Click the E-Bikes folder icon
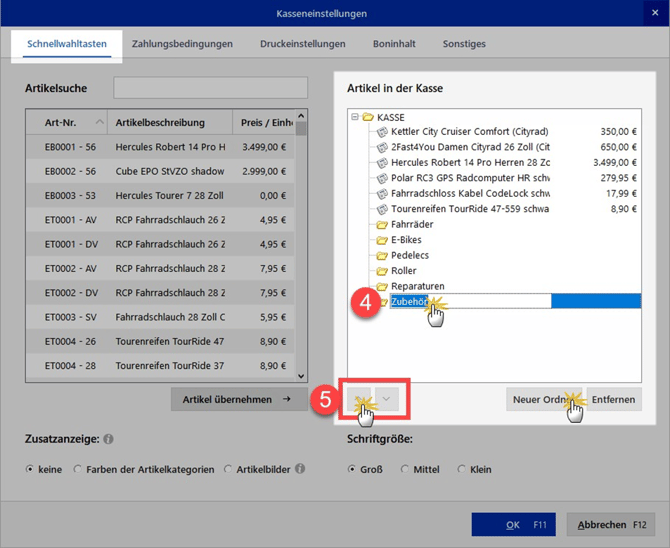Screen dimensions: 670x548 coord(381,240)
